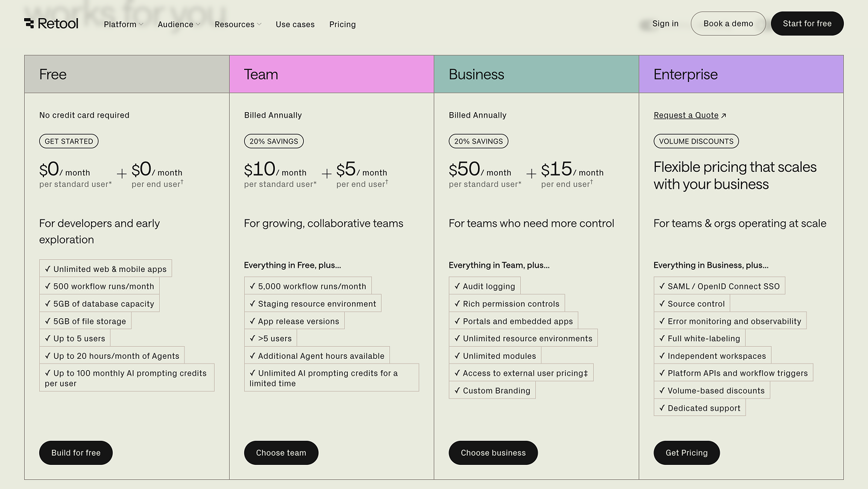Click 'SAML / OpenID Connect SSO' feature
Image resolution: width=868 pixels, height=489 pixels.
click(x=720, y=286)
